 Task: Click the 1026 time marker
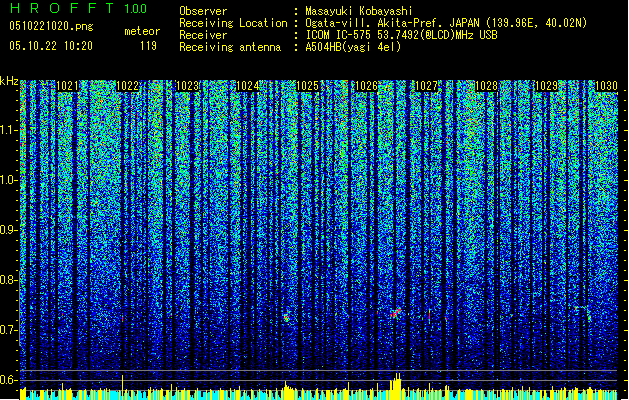pos(367,86)
